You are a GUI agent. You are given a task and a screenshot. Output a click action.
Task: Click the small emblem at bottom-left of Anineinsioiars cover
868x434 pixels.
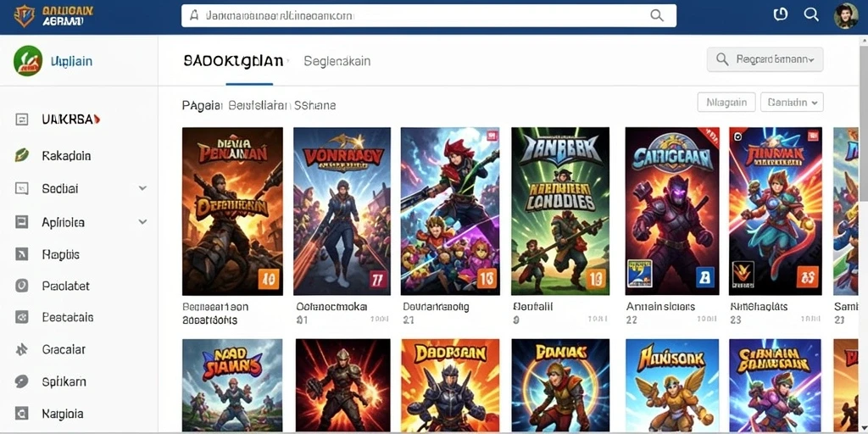pyautogui.click(x=638, y=274)
